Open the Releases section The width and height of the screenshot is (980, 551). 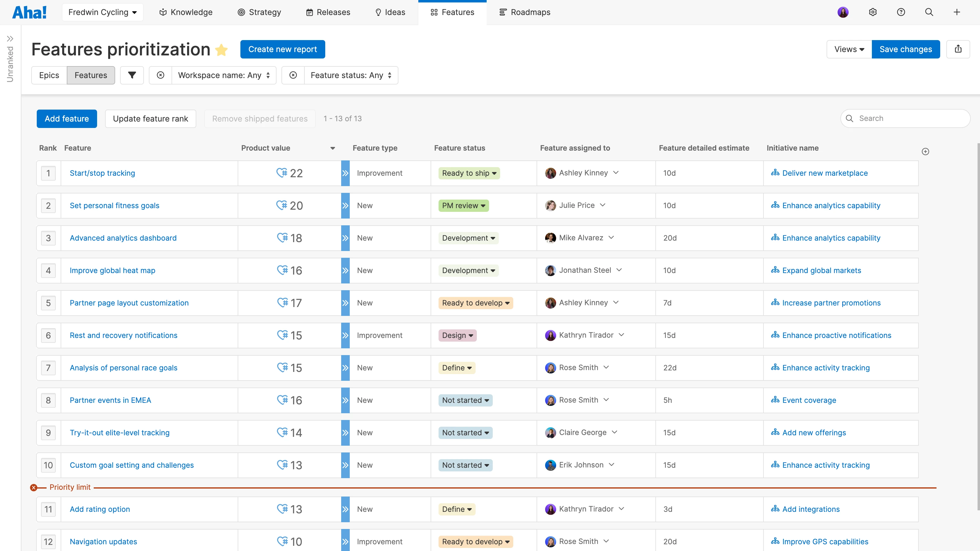point(328,12)
